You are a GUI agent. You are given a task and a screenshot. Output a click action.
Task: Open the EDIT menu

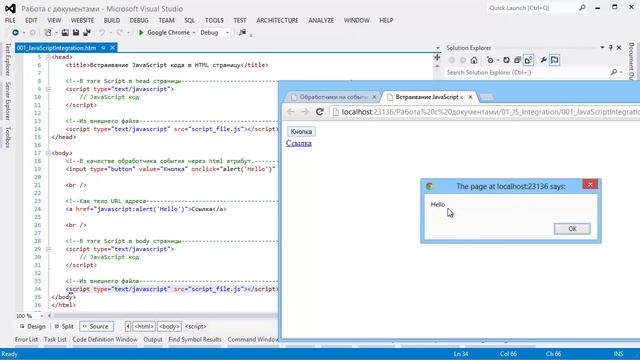click(31, 20)
